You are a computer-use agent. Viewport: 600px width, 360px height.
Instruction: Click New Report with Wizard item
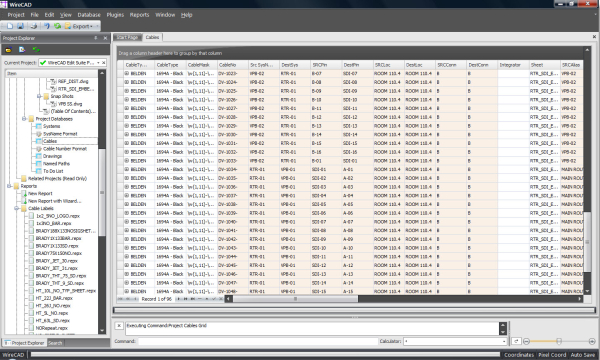coord(55,201)
